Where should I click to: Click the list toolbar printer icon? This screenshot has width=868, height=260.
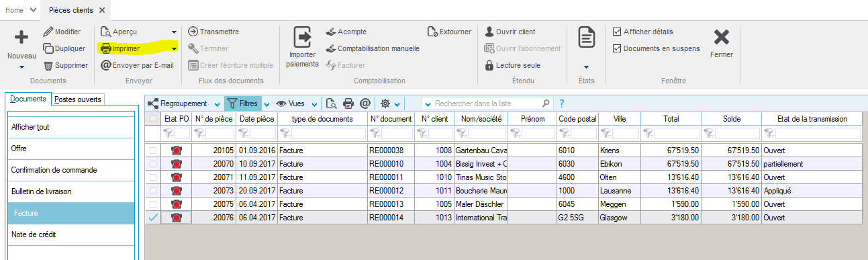348,103
